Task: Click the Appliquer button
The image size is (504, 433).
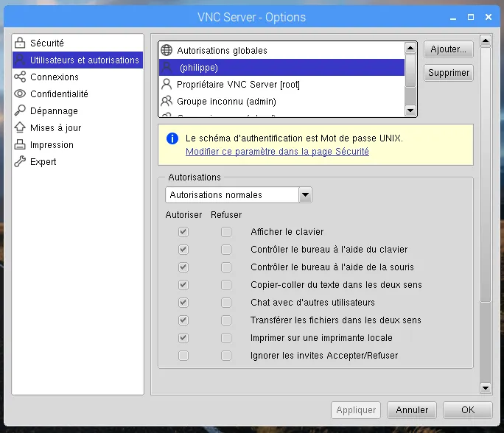Action: point(356,410)
